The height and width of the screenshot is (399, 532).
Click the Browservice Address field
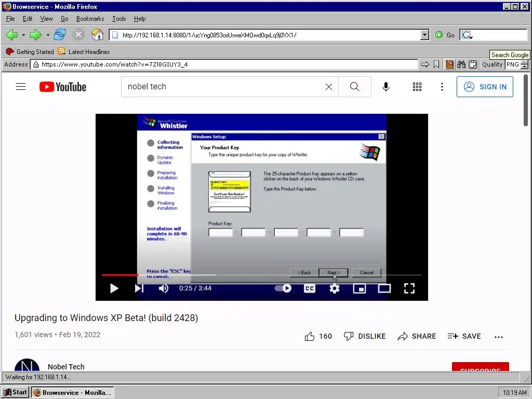click(x=224, y=64)
